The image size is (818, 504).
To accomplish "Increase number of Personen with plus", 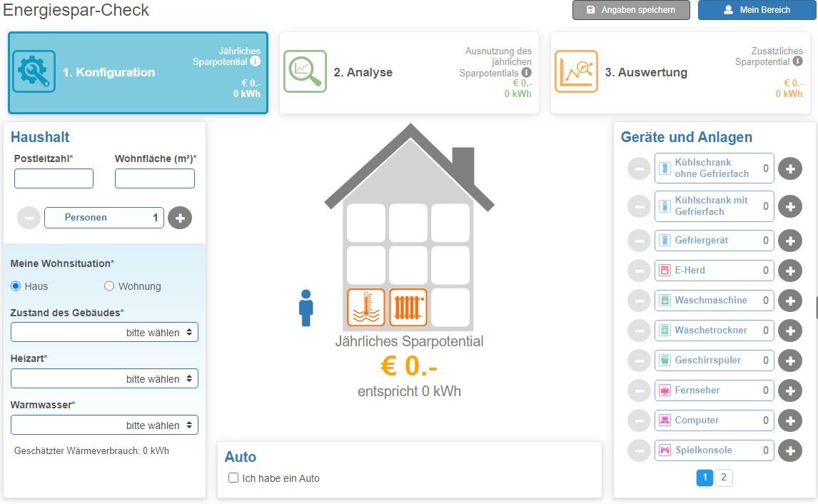I will [180, 218].
